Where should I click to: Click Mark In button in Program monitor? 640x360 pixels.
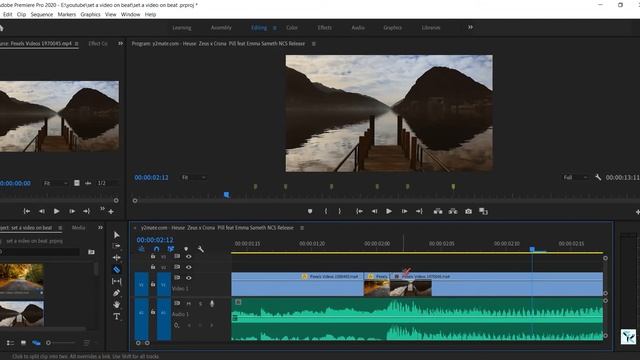[x=326, y=211]
